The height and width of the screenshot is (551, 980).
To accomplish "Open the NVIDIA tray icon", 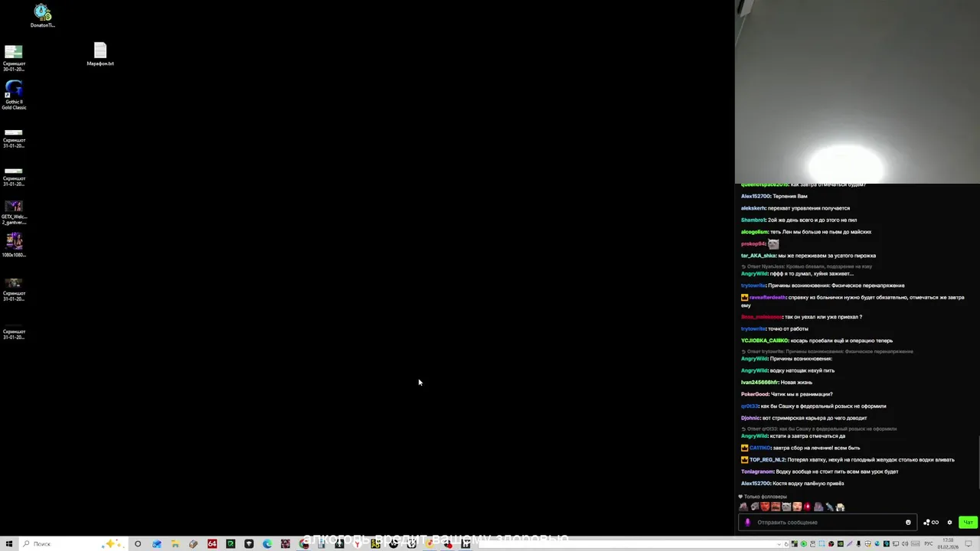I will 840,544.
